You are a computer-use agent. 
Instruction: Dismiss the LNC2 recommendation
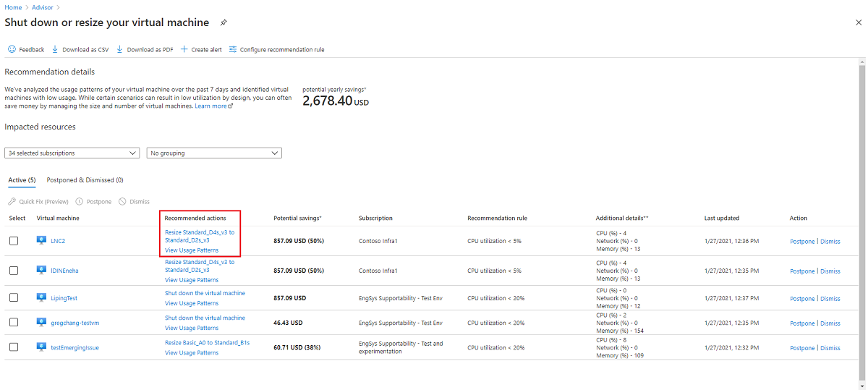[830, 241]
